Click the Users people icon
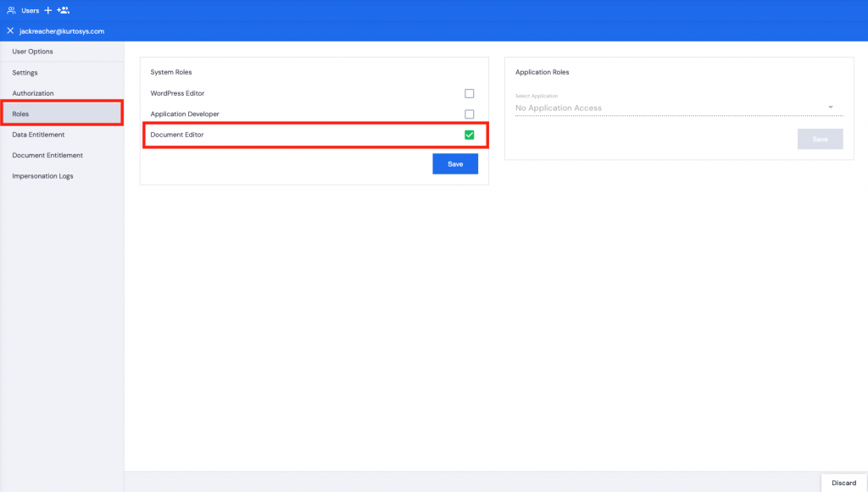Image resolution: width=868 pixels, height=492 pixels. click(11, 10)
